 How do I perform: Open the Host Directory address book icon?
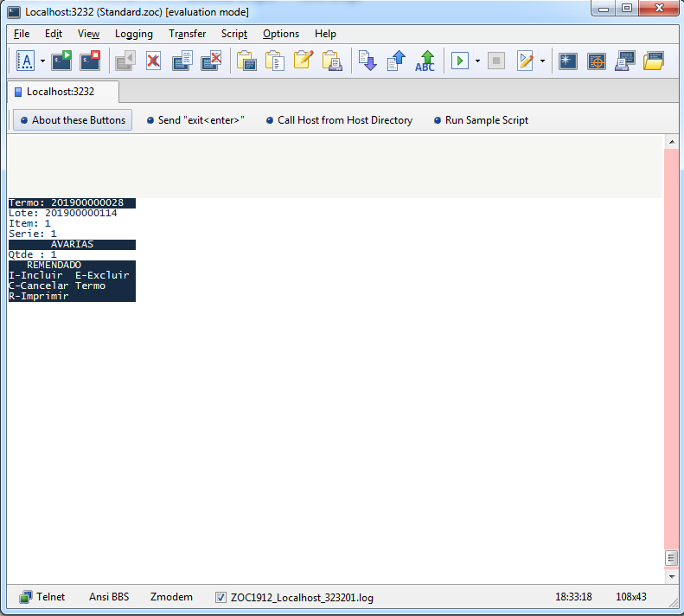[x=25, y=61]
